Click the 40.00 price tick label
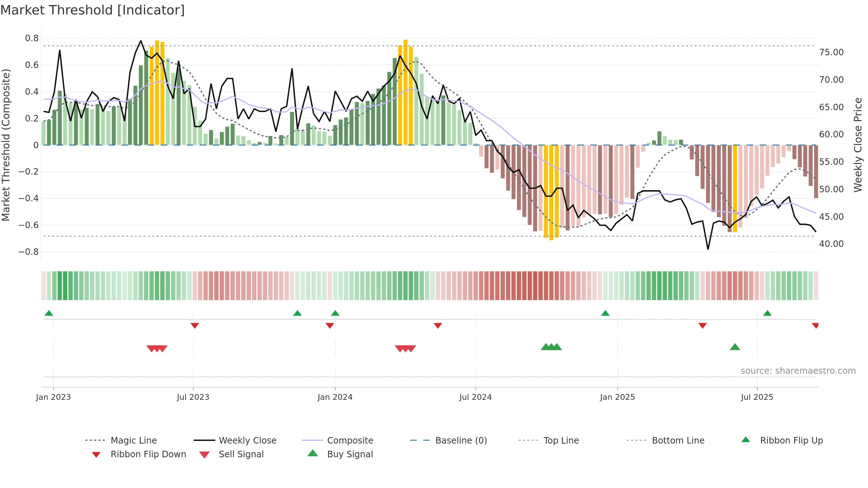Screen dimensions: 868x488 831,244
